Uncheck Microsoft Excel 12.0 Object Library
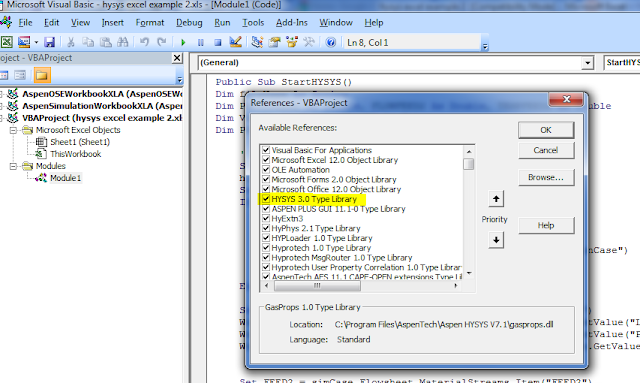This screenshot has width=640, height=383. click(266, 160)
